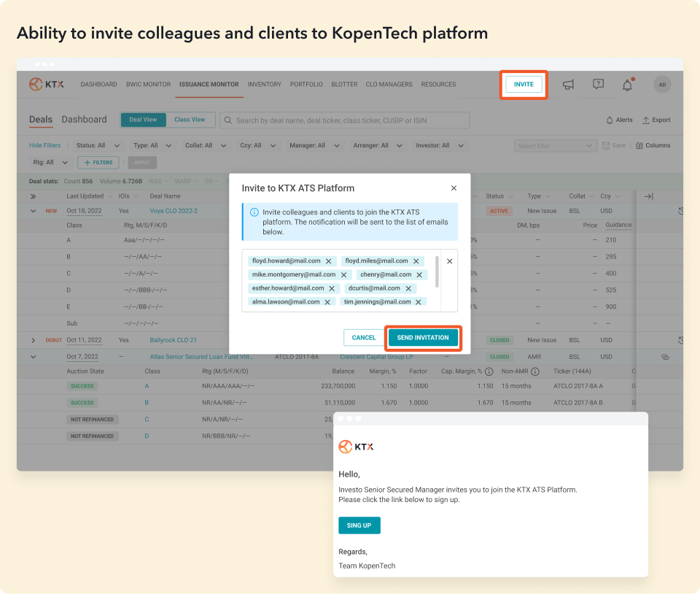Viewport: 700px width, 594px height.
Task: Remove floyd.howard@mail.com email chip
Action: click(329, 261)
